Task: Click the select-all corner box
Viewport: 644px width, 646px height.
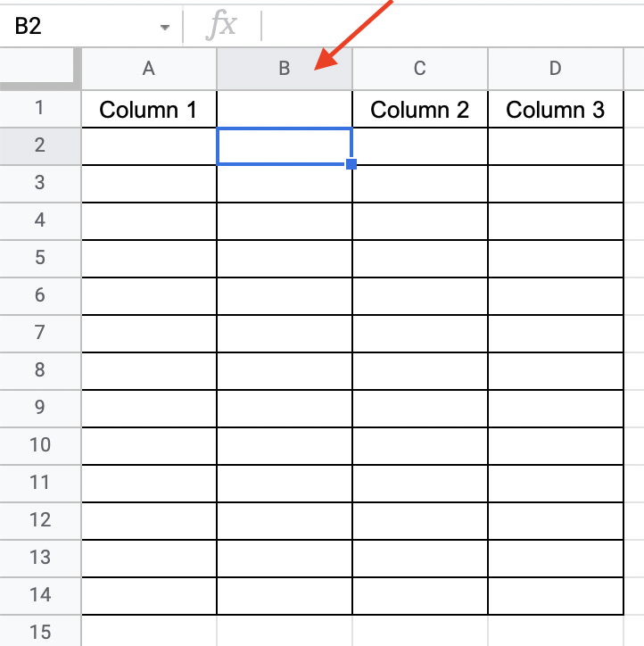Action: (40, 68)
